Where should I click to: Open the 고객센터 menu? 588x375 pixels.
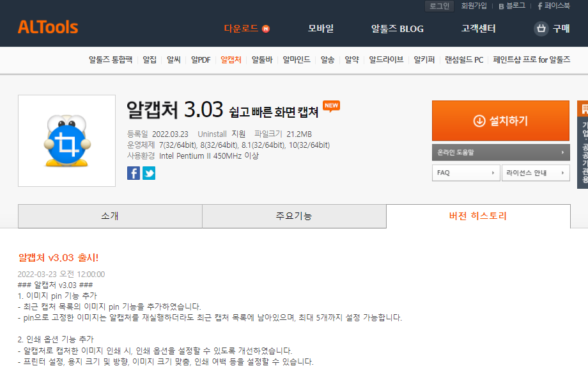tap(479, 29)
